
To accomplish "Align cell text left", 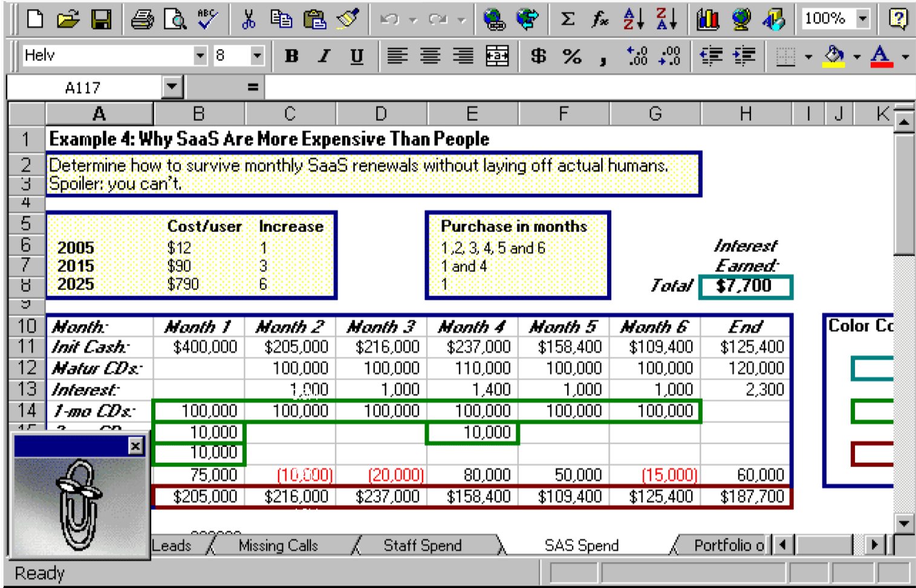I will click(x=397, y=56).
